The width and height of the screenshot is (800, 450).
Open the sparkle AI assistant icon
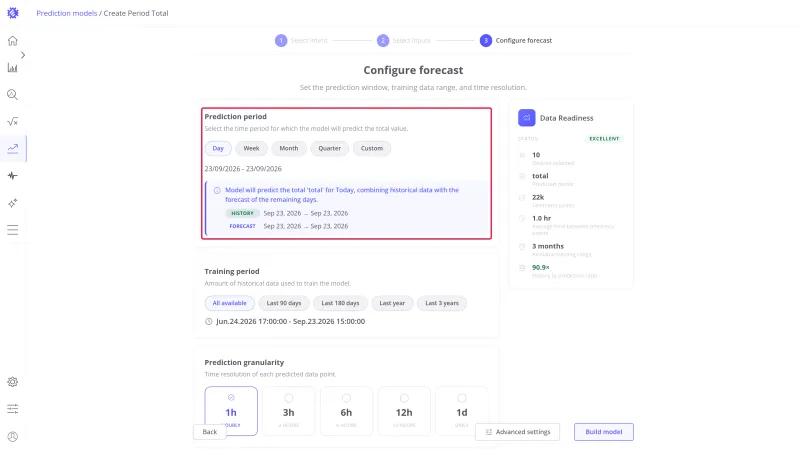pos(13,203)
